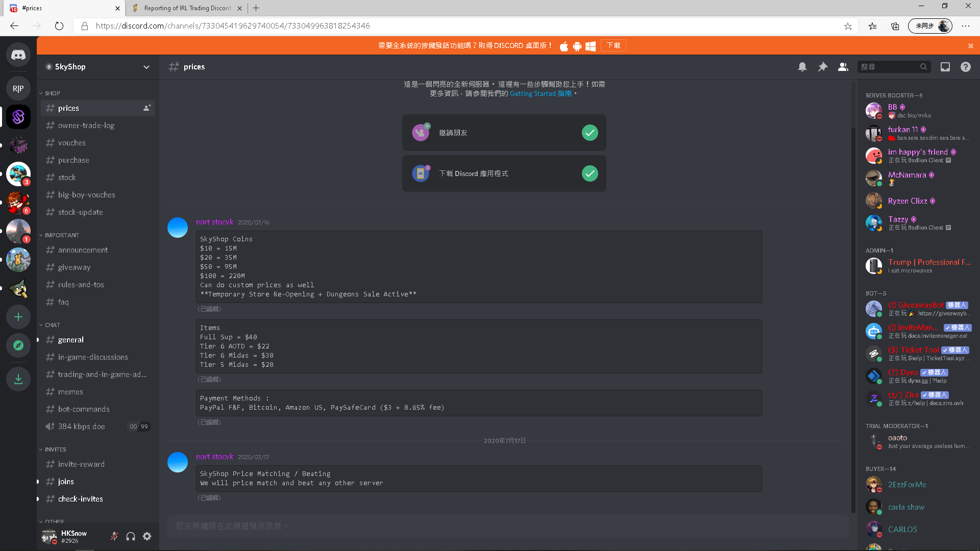The image size is (980, 551).
Task: Click the Apple download icon in banner
Action: tap(564, 46)
